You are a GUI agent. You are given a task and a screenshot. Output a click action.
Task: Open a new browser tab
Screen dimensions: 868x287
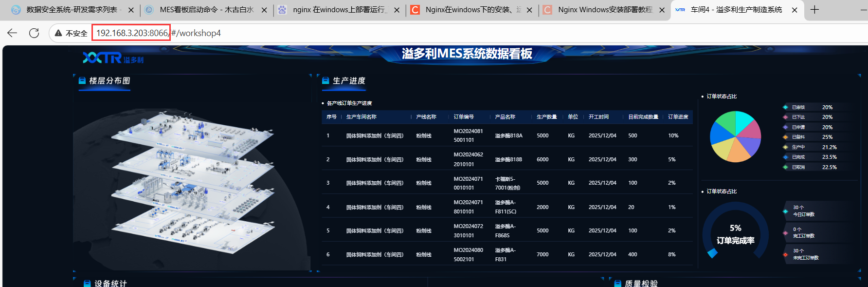coord(814,9)
